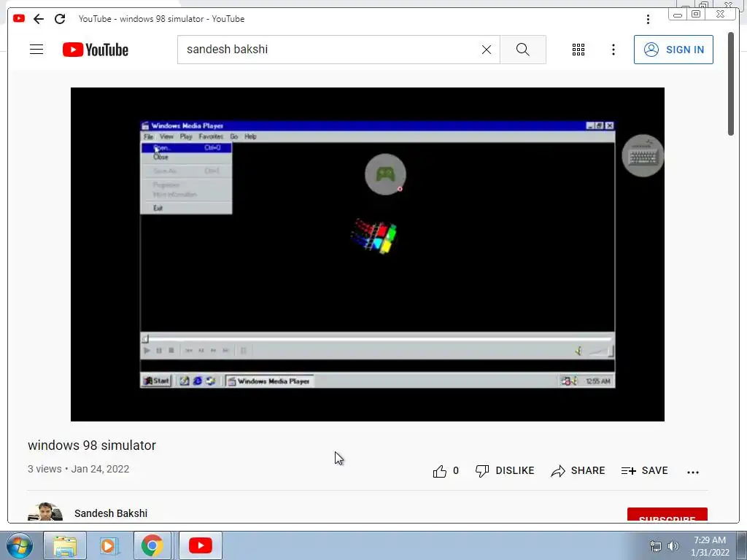
Task: Open the Sandesh Bakshi channel name link
Action: pyautogui.click(x=111, y=513)
